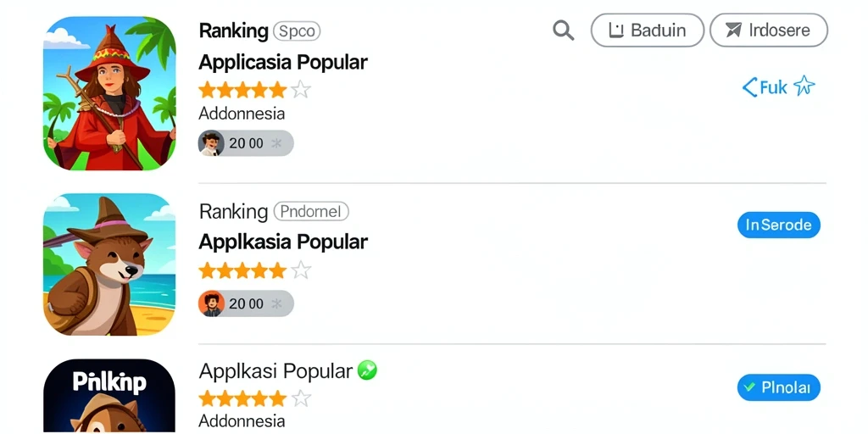Set first app's star rating to the empty star
This screenshot has width=868, height=434.
301,89
